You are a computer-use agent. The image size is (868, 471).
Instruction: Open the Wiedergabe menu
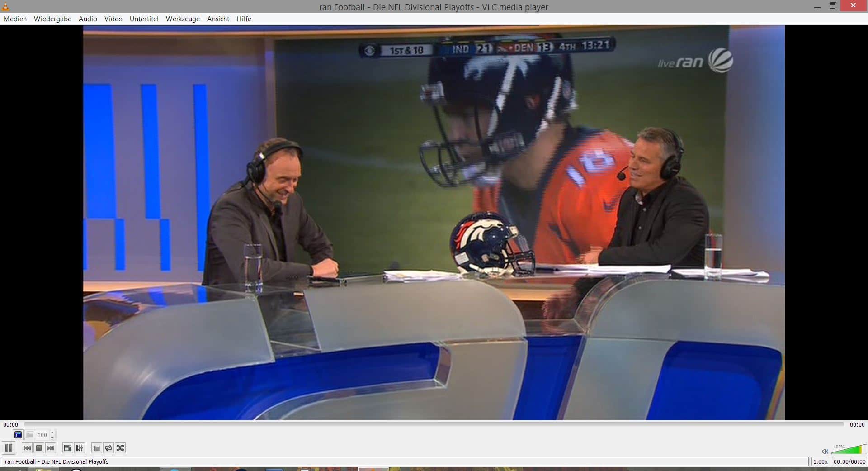52,19
